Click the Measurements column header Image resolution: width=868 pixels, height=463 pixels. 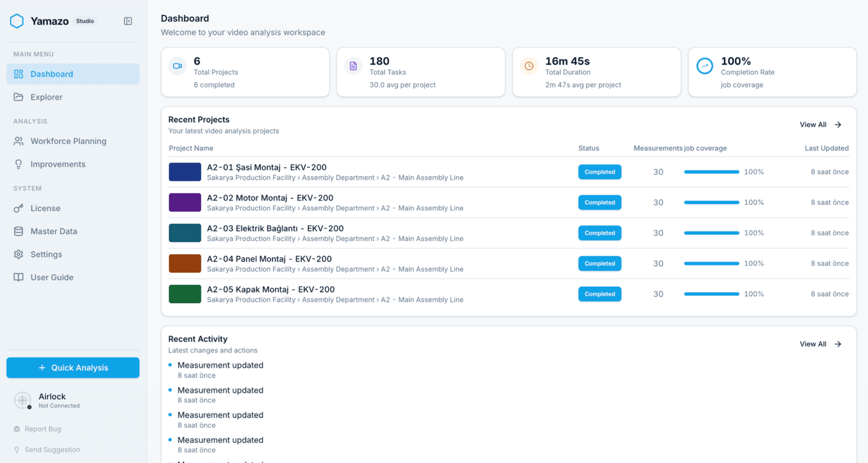[658, 148]
